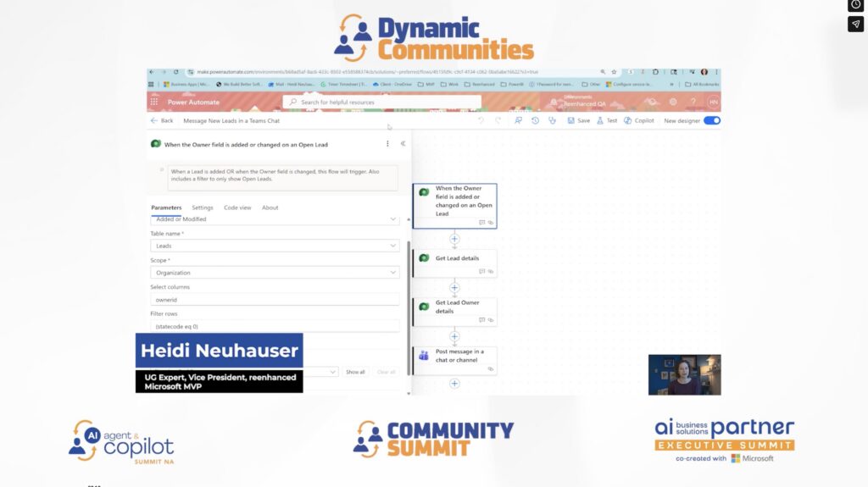Expand the Table name dropdown showing Leads
868x487 pixels.
click(275, 246)
